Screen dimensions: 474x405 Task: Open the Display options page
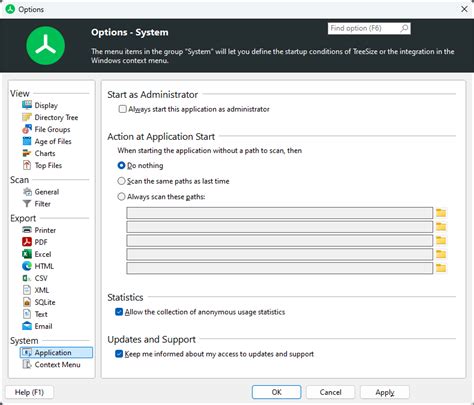tap(46, 105)
